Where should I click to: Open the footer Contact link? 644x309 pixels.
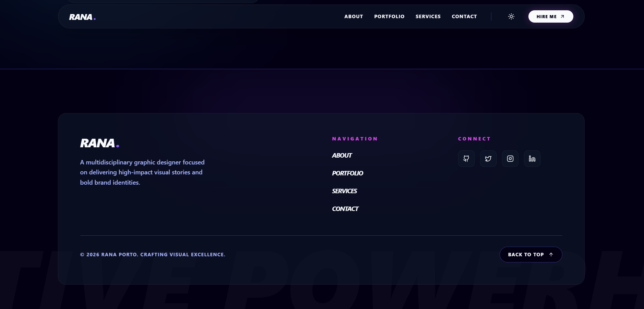345,209
